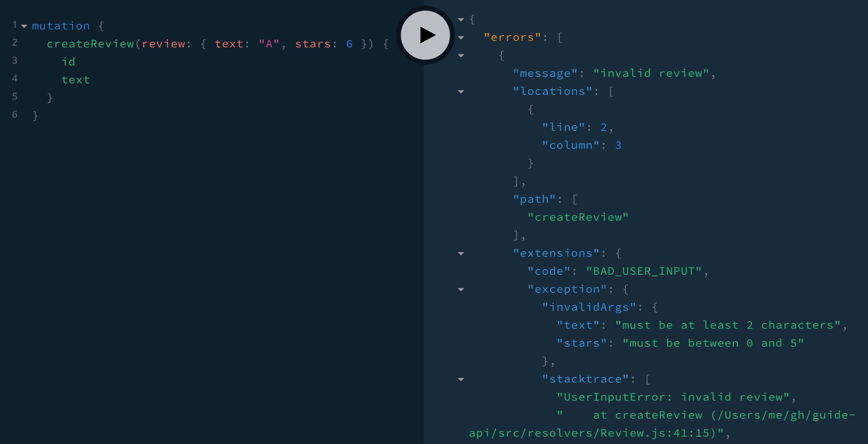Collapse the "extensions" object arrow
Image resolution: width=868 pixels, height=444 pixels.
[x=461, y=253]
